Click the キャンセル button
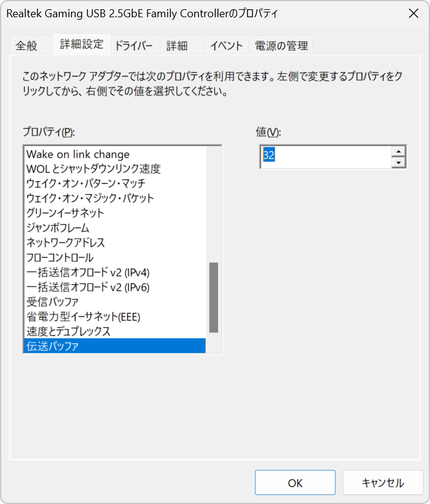This screenshot has width=430, height=504. [383, 482]
